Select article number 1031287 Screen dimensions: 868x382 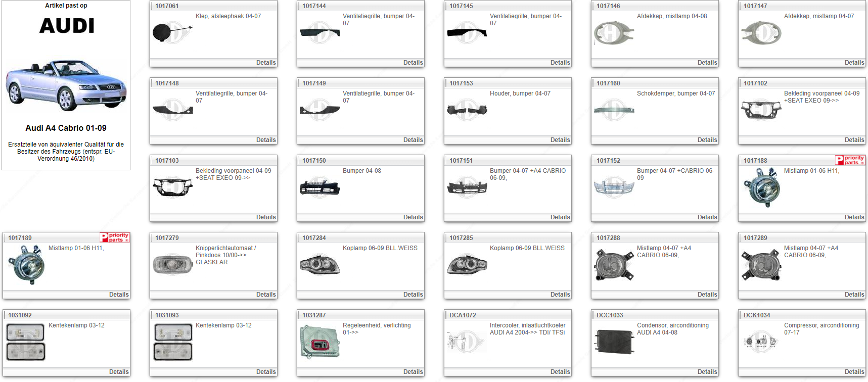[x=314, y=315]
